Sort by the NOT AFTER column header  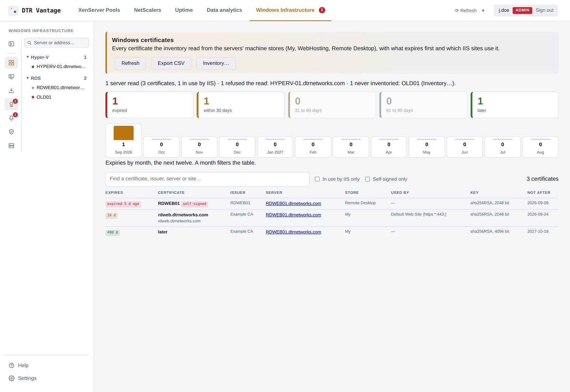539,193
